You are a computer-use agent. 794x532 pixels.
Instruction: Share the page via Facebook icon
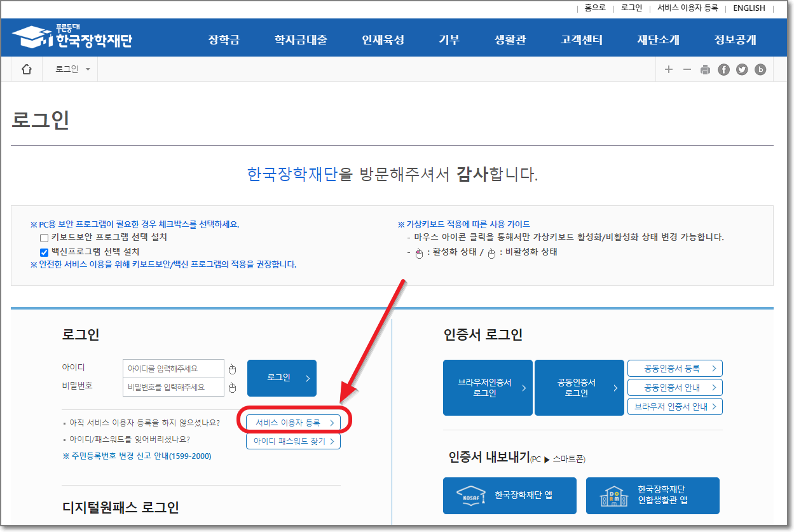(x=723, y=70)
